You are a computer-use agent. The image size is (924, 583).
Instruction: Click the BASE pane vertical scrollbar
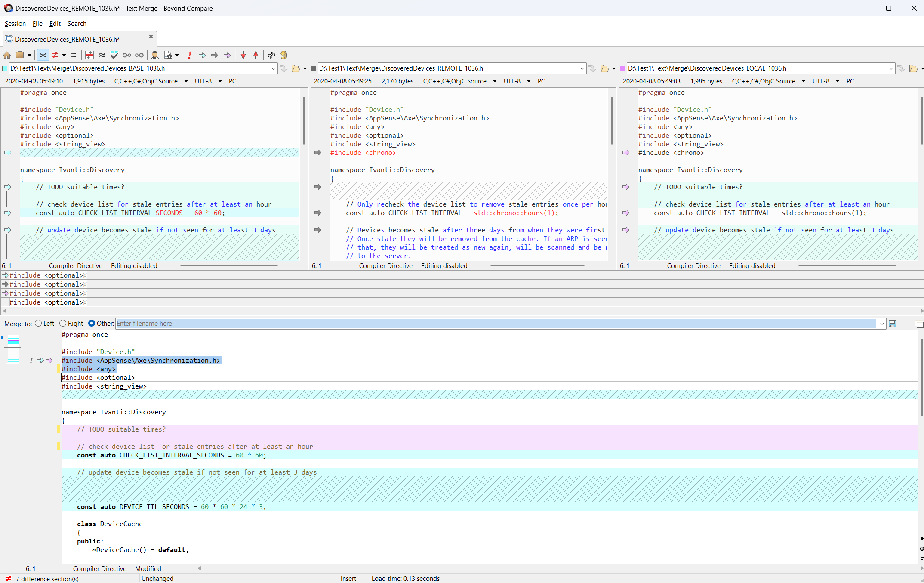coord(304,121)
